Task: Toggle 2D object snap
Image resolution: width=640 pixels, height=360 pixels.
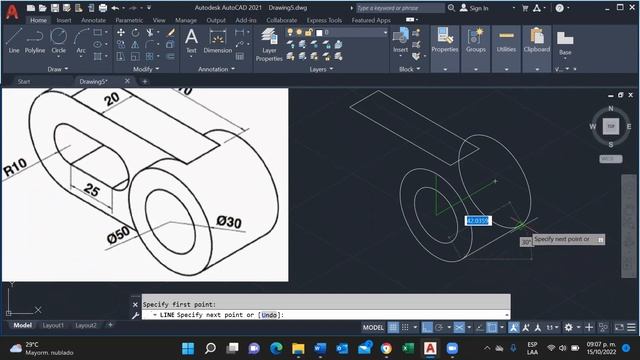Action: coord(492,327)
